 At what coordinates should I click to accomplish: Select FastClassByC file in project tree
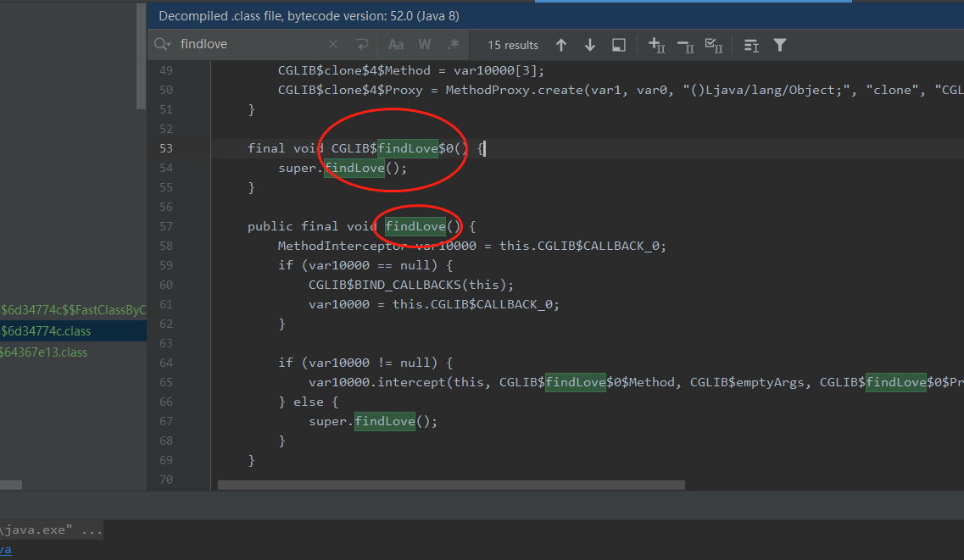(73, 309)
